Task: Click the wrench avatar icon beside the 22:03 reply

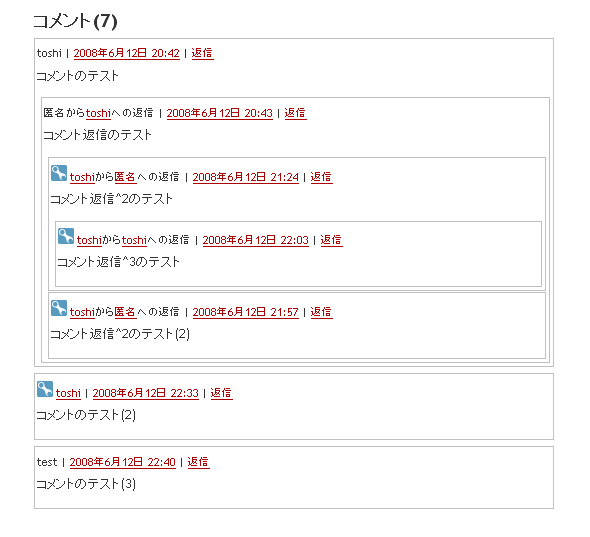Action: (x=66, y=236)
